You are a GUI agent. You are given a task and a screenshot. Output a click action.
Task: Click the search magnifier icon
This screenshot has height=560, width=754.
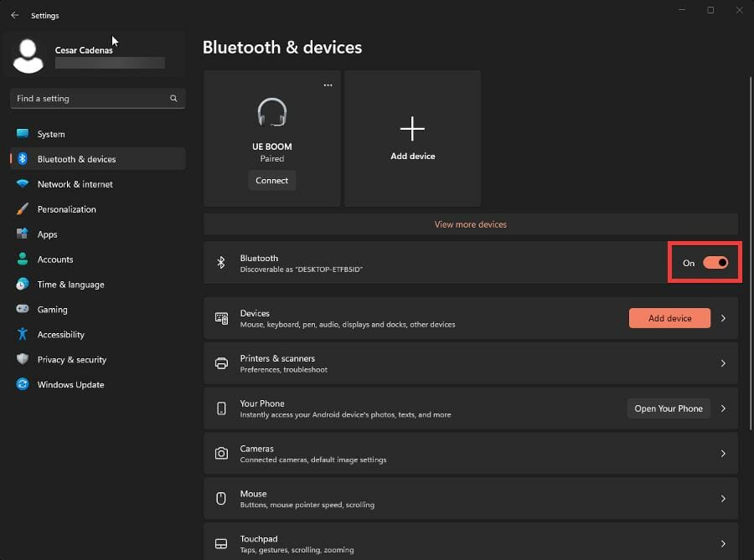pyautogui.click(x=173, y=99)
